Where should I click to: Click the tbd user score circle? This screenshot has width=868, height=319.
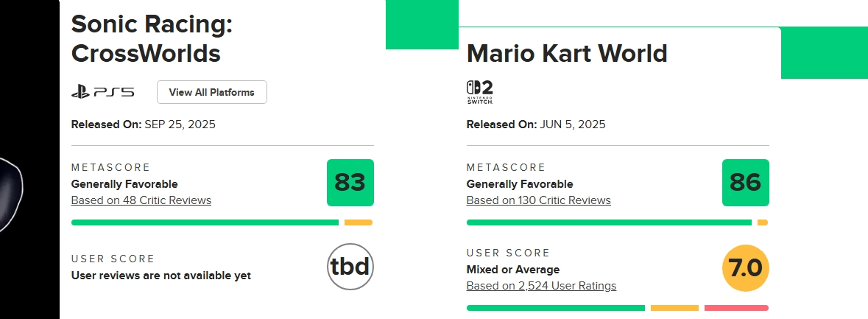coord(350,267)
